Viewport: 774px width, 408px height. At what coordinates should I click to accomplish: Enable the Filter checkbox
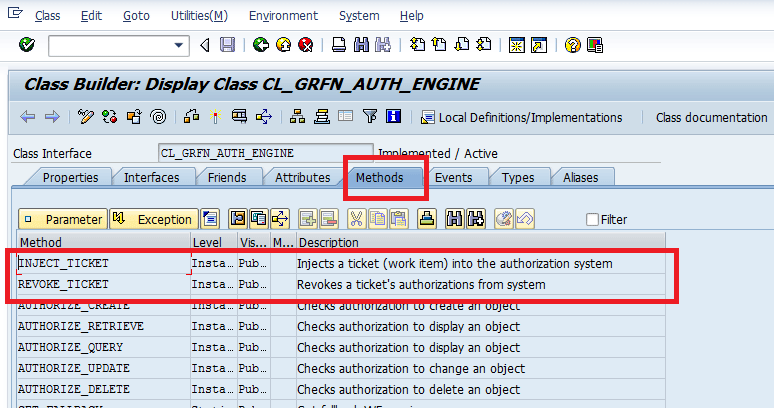coord(592,219)
